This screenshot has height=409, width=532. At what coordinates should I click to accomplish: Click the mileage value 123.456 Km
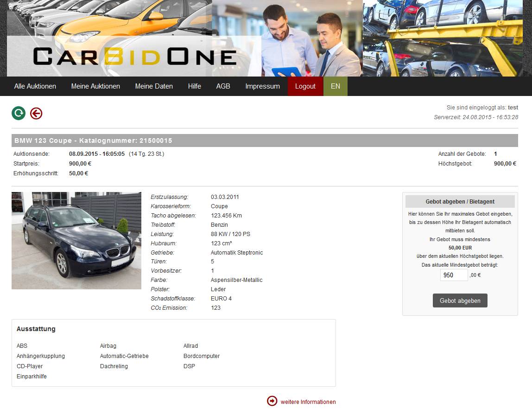click(x=226, y=216)
